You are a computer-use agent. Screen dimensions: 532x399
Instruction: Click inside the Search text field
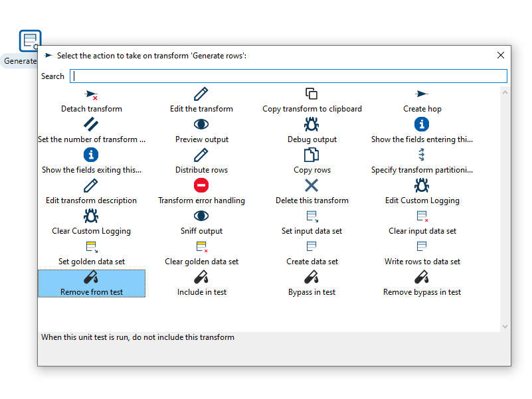pos(288,76)
